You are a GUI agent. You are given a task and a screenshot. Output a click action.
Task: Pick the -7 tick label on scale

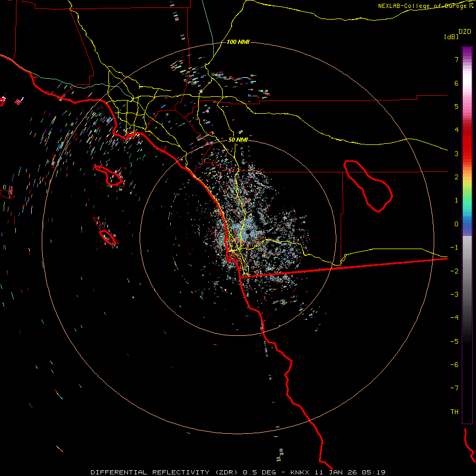click(x=454, y=388)
